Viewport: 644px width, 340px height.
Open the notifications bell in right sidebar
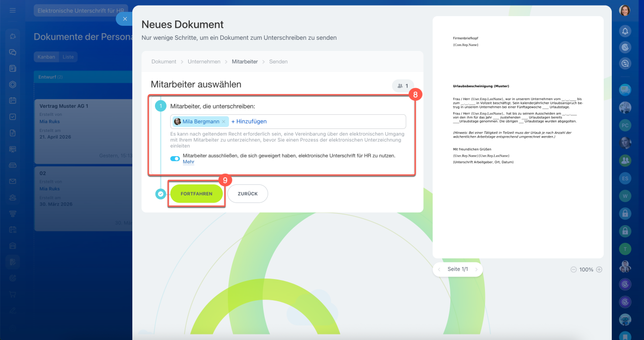625,31
